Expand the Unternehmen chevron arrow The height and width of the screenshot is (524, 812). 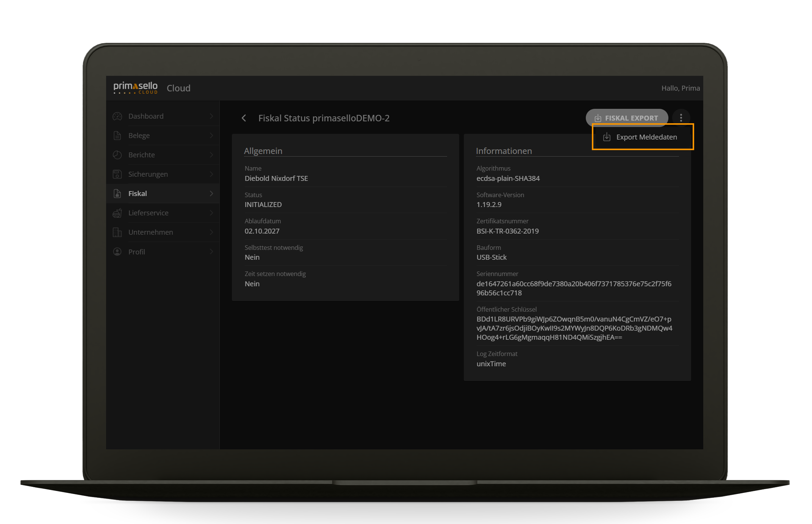pyautogui.click(x=212, y=232)
